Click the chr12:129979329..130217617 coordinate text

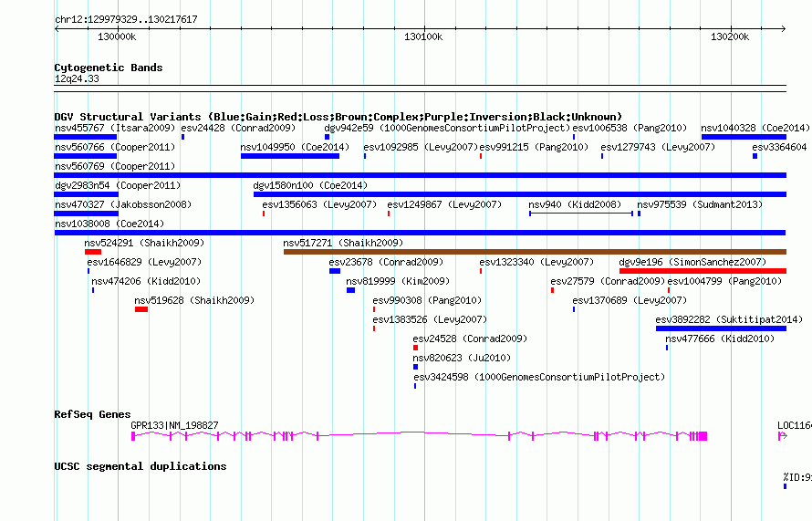click(x=126, y=19)
